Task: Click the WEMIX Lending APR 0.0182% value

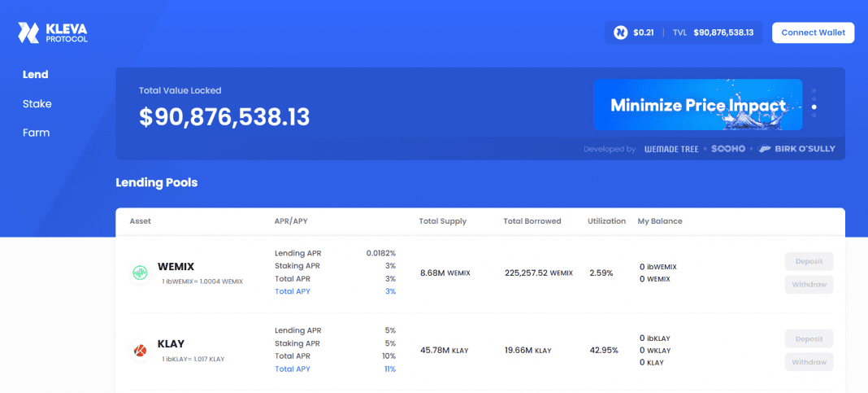Action: (381, 253)
